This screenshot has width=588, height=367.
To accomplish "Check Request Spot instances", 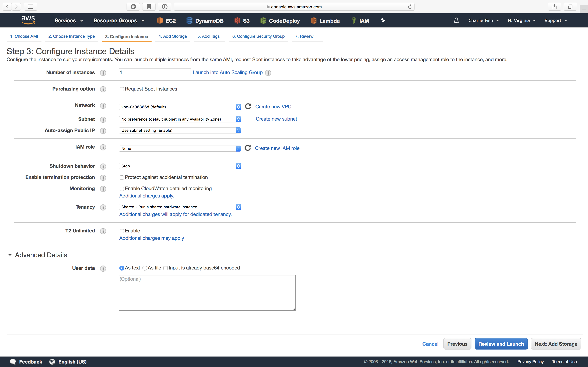I will point(122,89).
